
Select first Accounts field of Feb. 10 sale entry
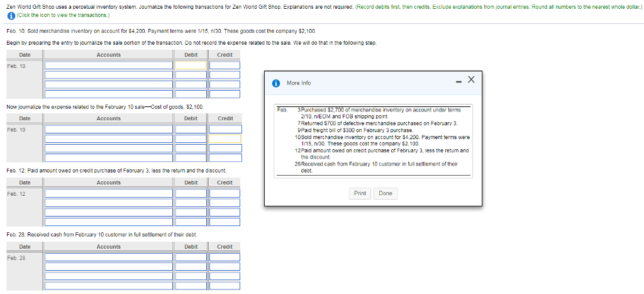click(x=109, y=65)
